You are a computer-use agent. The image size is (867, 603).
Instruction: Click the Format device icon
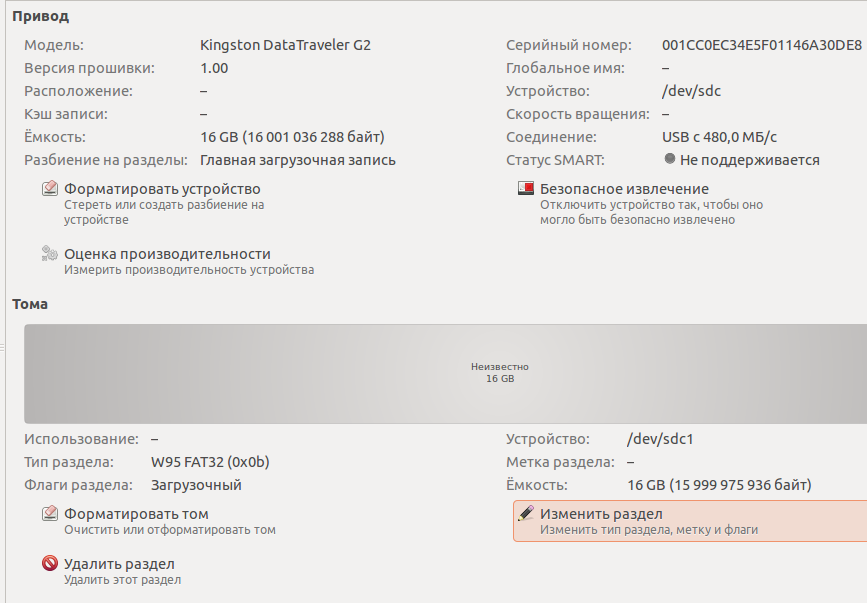[50, 189]
